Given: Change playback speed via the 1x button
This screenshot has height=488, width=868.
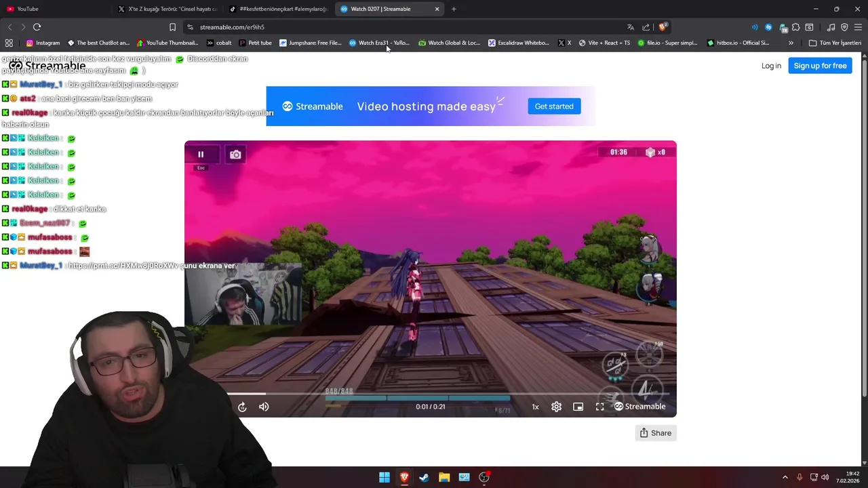Looking at the screenshot, I should 535,407.
